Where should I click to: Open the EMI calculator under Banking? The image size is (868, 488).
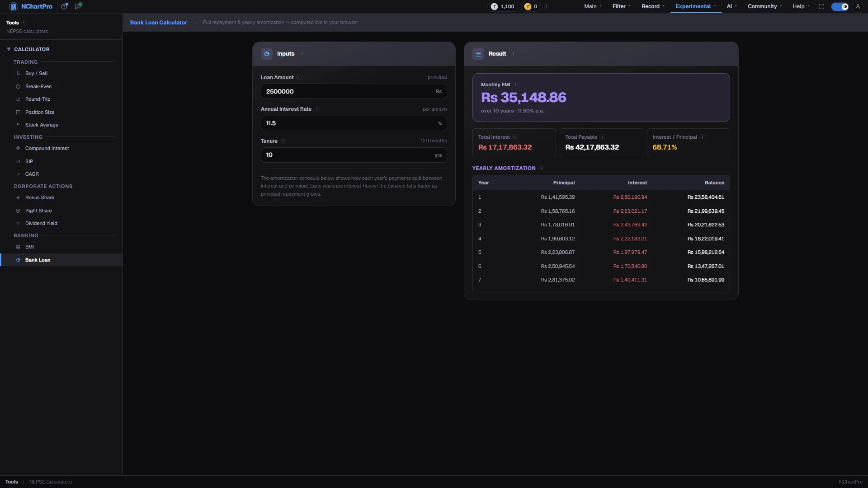[61, 247]
